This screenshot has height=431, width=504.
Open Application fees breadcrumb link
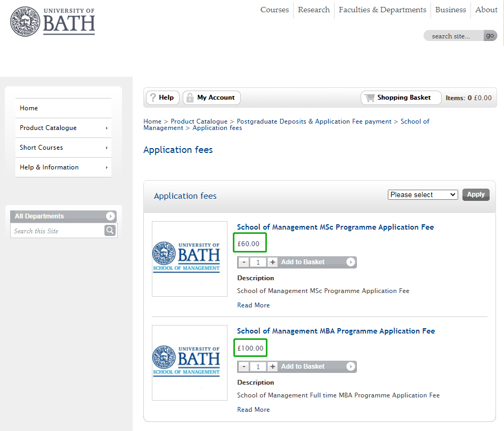point(217,128)
